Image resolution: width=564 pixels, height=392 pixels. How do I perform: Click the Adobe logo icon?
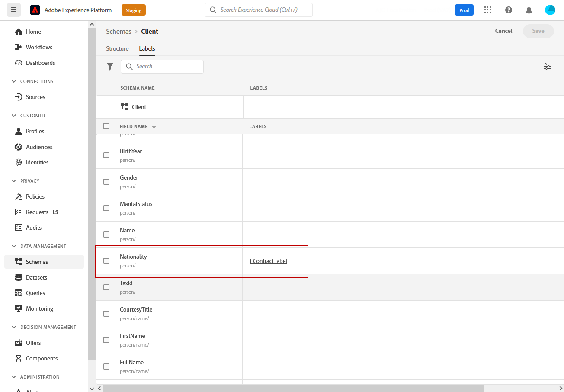(35, 10)
